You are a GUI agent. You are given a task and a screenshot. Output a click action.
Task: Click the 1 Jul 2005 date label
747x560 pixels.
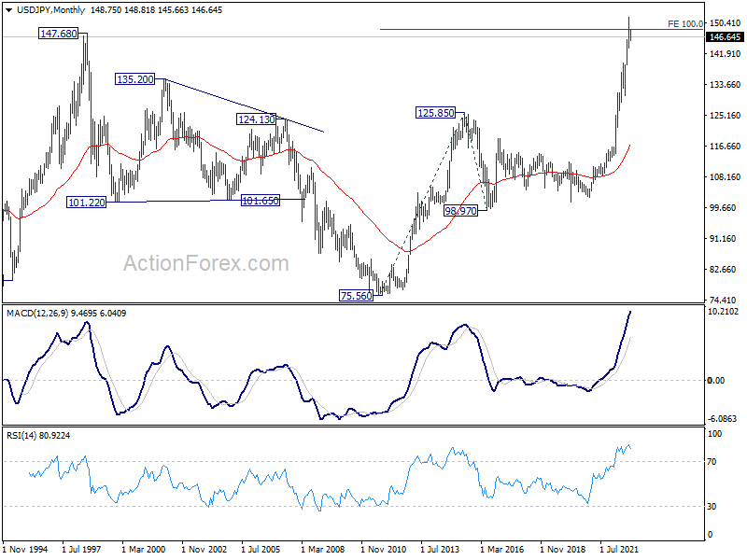tap(261, 550)
